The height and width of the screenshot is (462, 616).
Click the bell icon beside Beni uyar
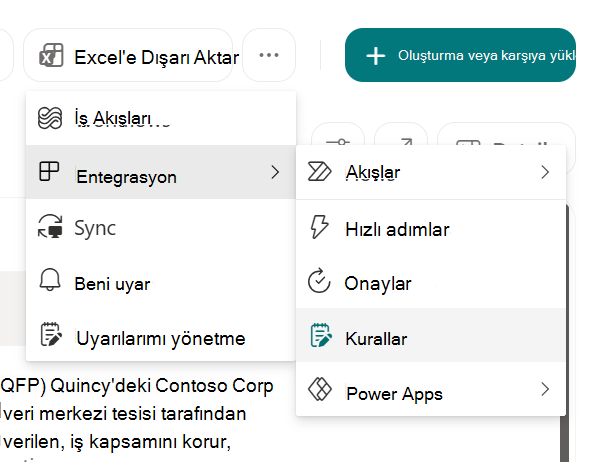pos(50,280)
